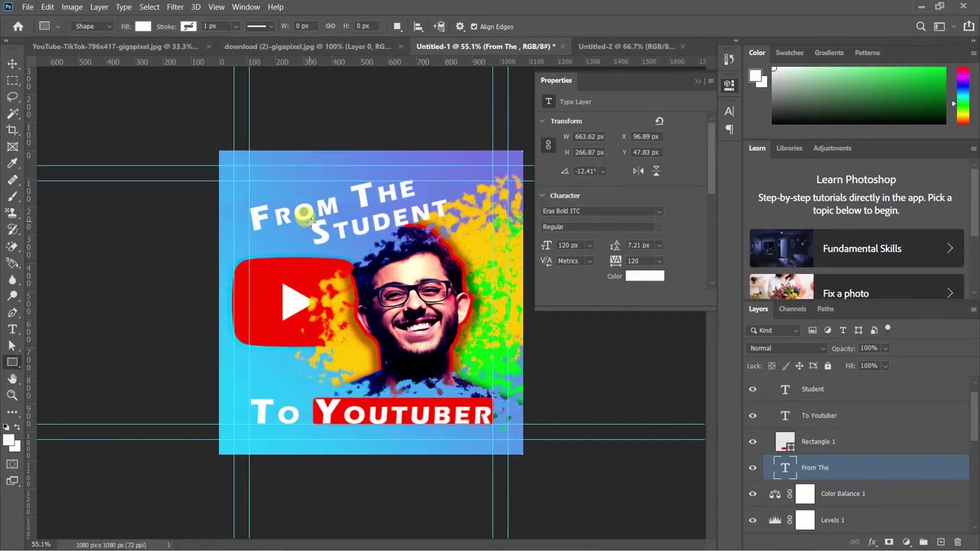The width and height of the screenshot is (980, 551).
Task: Collapse the Transform section
Action: pyautogui.click(x=543, y=121)
